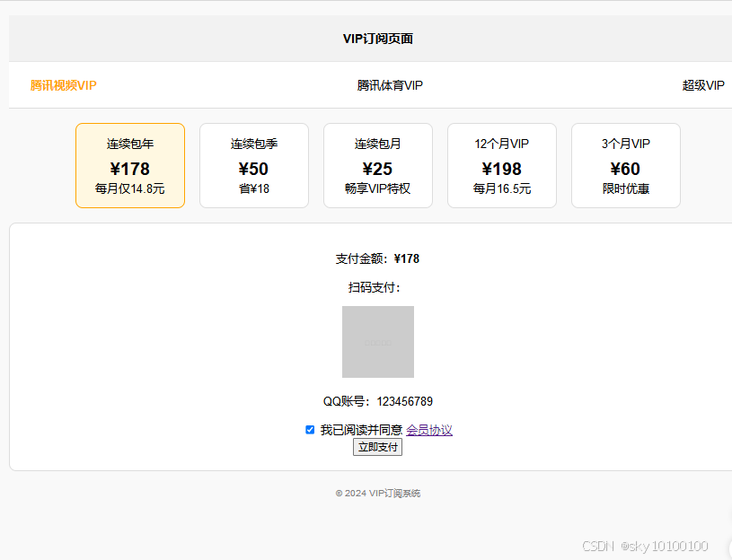Click the 扫码支付： label

(375, 287)
